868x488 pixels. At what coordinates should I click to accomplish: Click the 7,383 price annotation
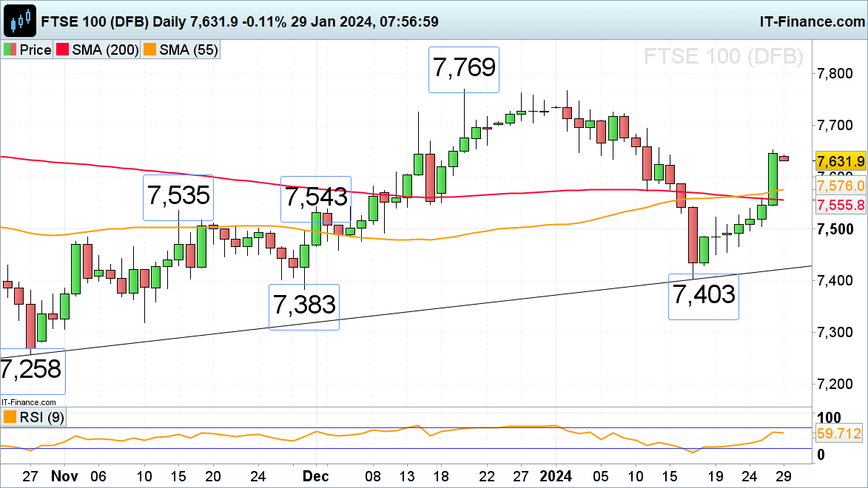coord(304,307)
